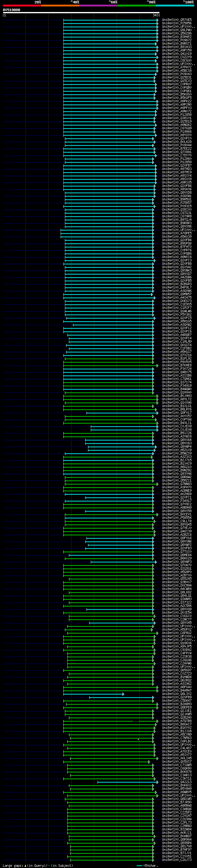
Task: Select hit UniRef100_C0PT66
Action: 177,419
